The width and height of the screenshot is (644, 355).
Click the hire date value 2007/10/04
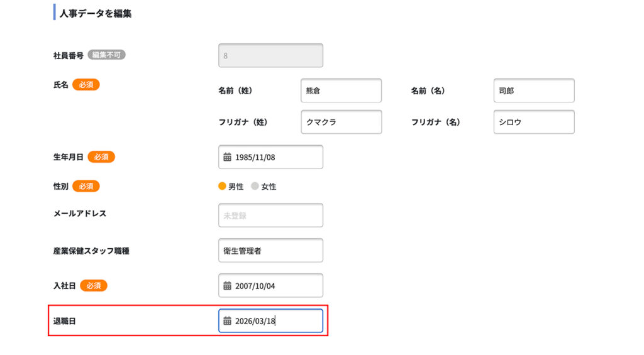tap(255, 286)
